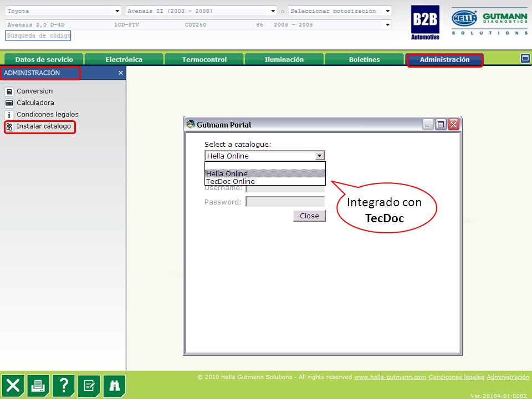
Task: Close the ADMINISTRACIÓN side panel
Action: pyautogui.click(x=120, y=73)
